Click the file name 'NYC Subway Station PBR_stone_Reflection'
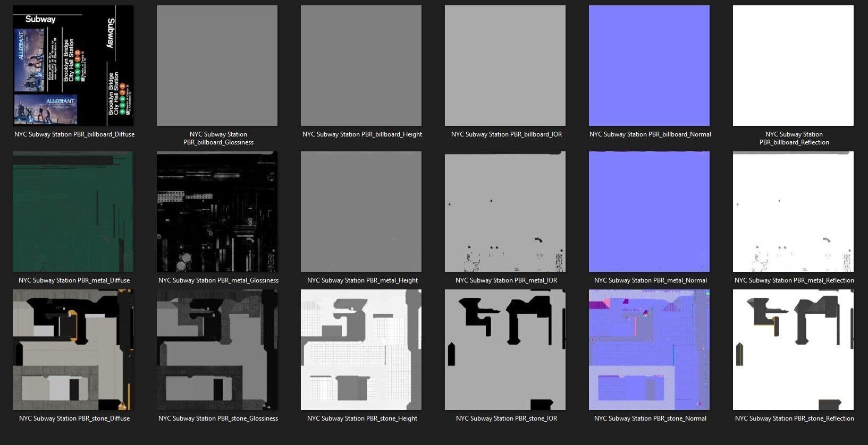The height and width of the screenshot is (445, 868). point(794,418)
